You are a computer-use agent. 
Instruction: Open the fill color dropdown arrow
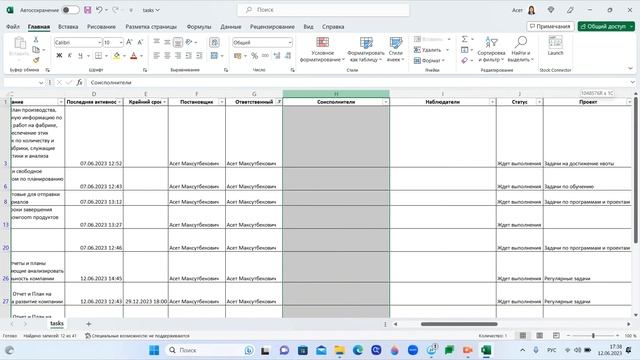click(124, 56)
